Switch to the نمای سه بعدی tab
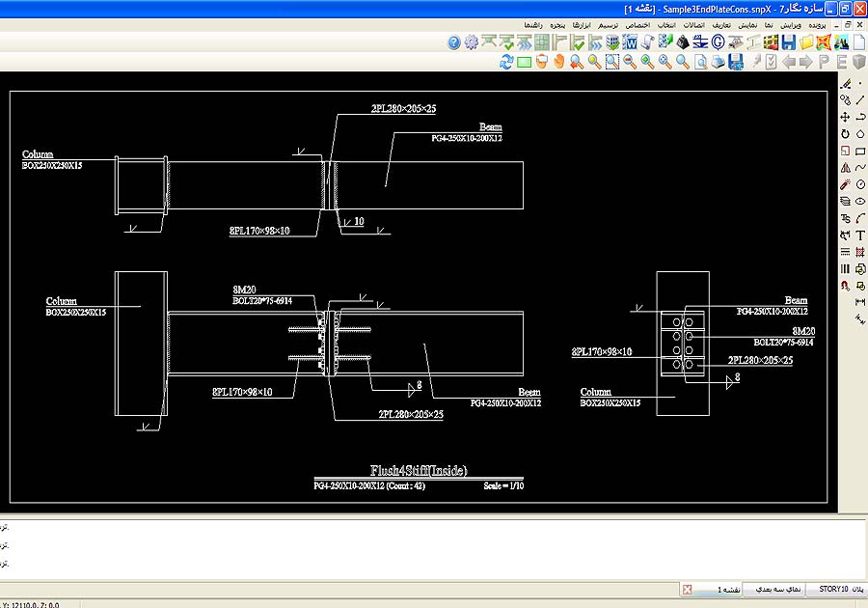The height and width of the screenshot is (608, 868). tap(775, 589)
